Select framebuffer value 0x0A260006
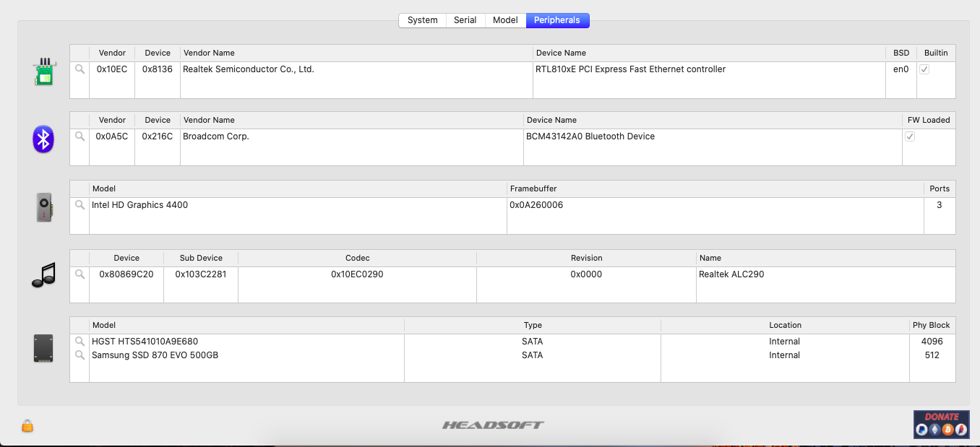The width and height of the screenshot is (980, 447). click(x=536, y=205)
